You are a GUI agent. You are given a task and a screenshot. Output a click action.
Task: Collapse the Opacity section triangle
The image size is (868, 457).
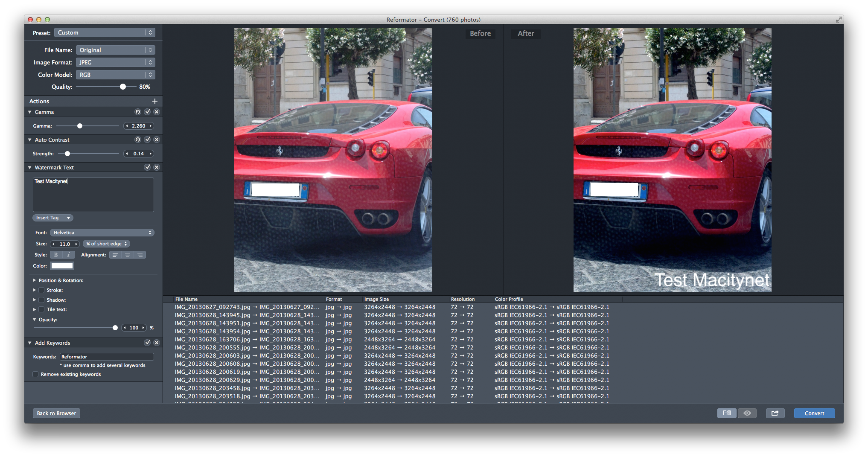(x=35, y=320)
